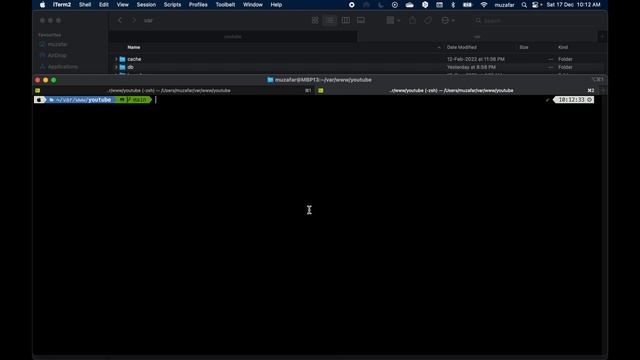Viewport: 640px width, 360px height.
Task: Click the screen recording status icon
Action: [x=351, y=5]
